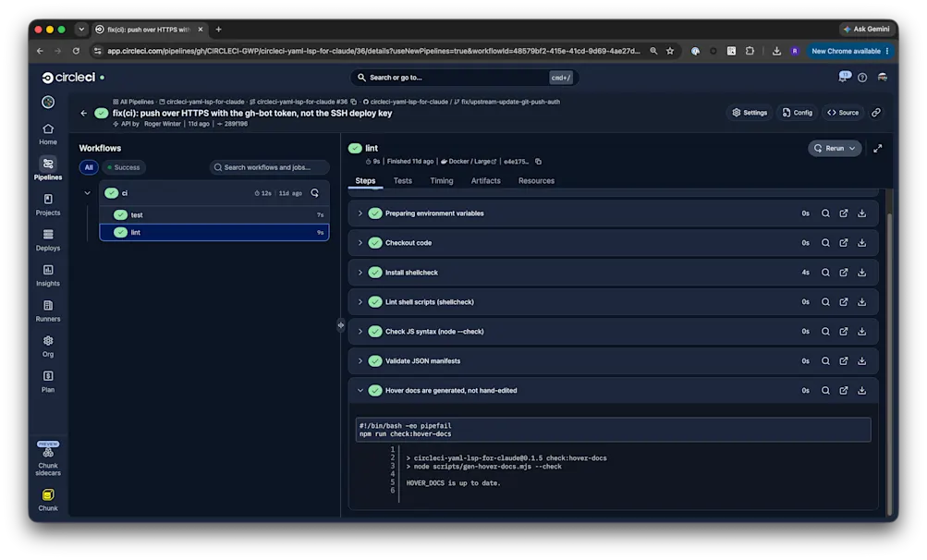927x560 pixels.
Task: Open the Docker / Large executor link
Action: coord(469,162)
